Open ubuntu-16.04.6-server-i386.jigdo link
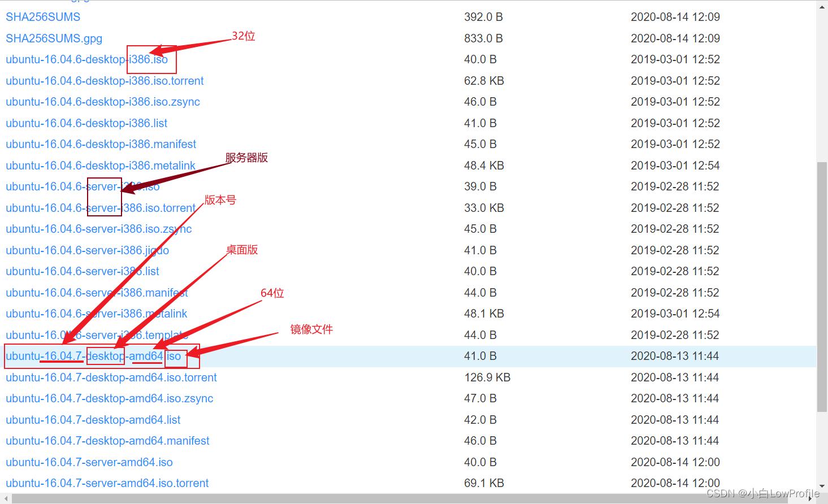Viewport: 828px width, 504px height. click(88, 250)
